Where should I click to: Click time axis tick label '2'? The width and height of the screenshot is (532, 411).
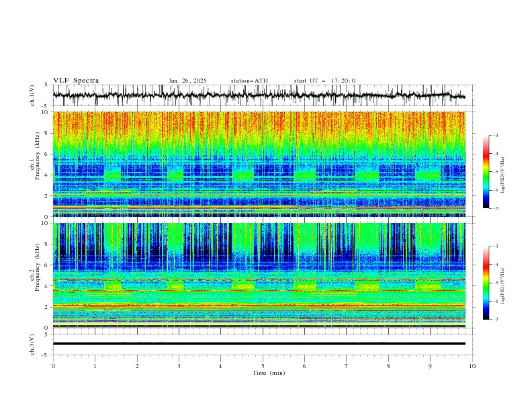click(137, 366)
